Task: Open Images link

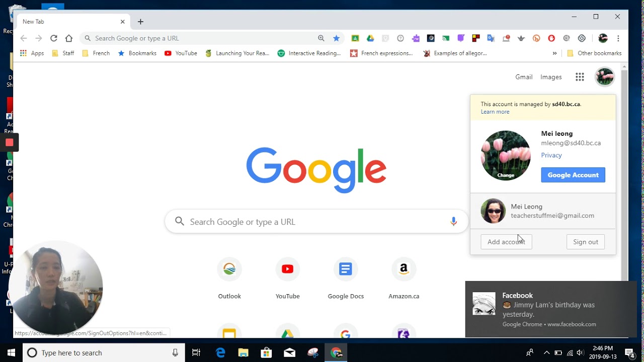Action: pos(551,77)
